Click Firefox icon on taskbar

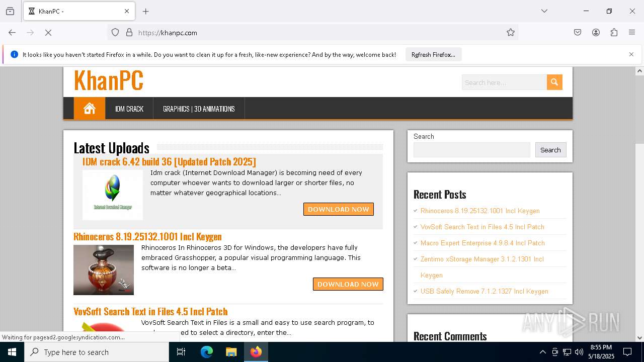(x=256, y=352)
